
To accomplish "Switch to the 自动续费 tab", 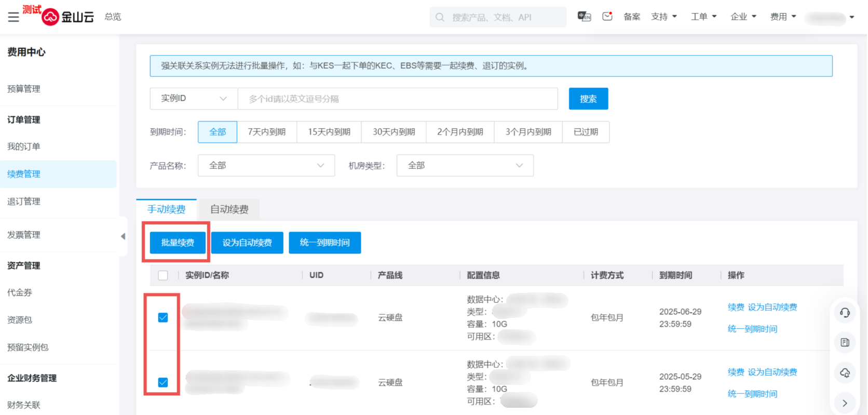I will coord(229,209).
